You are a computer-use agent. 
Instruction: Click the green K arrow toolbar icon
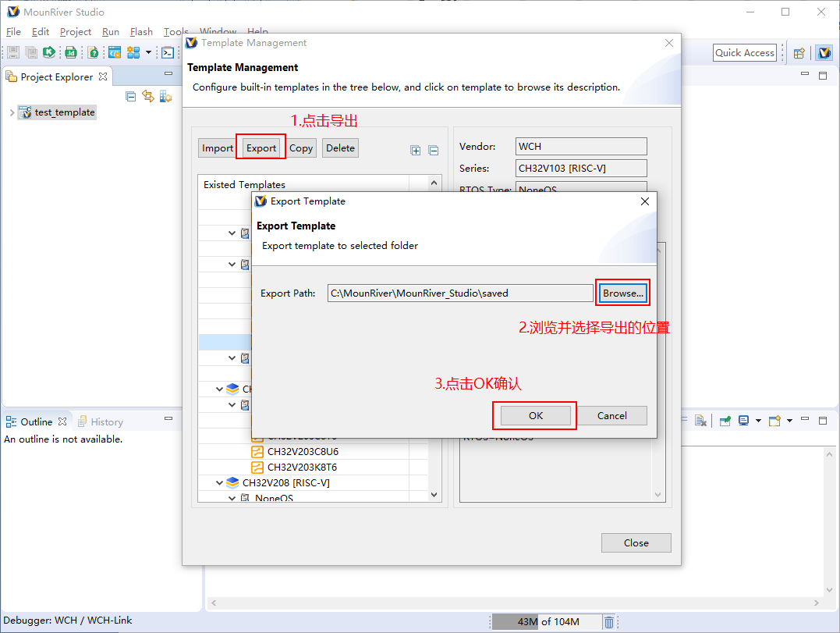49,52
